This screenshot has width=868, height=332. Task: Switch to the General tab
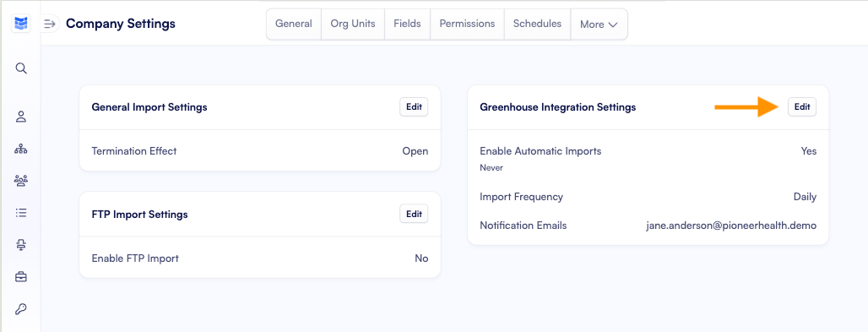(x=293, y=24)
